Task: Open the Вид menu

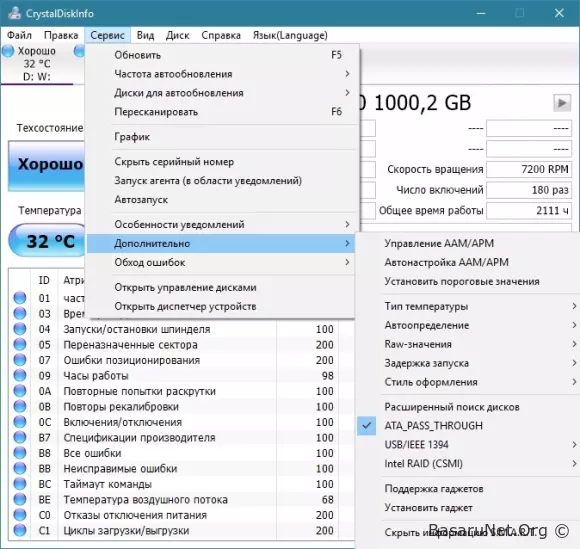Action: [145, 35]
